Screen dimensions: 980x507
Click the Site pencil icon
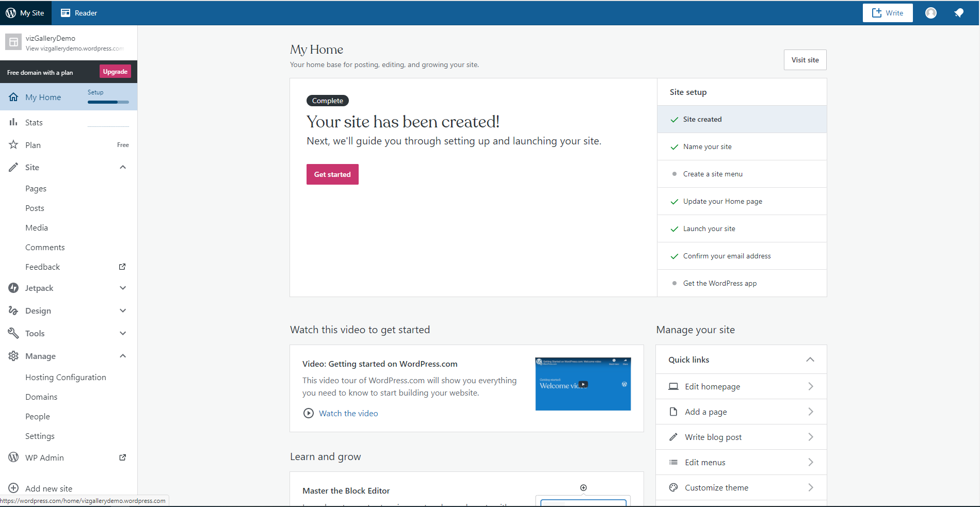13,167
